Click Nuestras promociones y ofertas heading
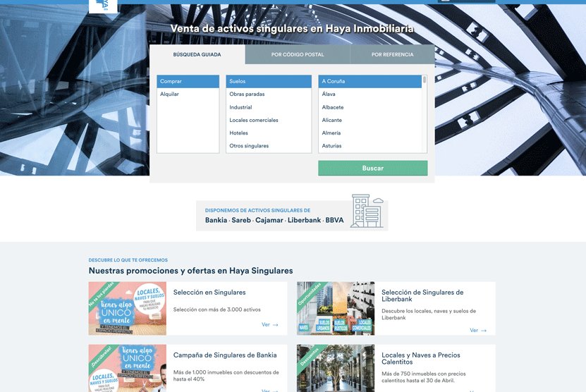This screenshot has height=392, width=586. pyautogui.click(x=190, y=271)
